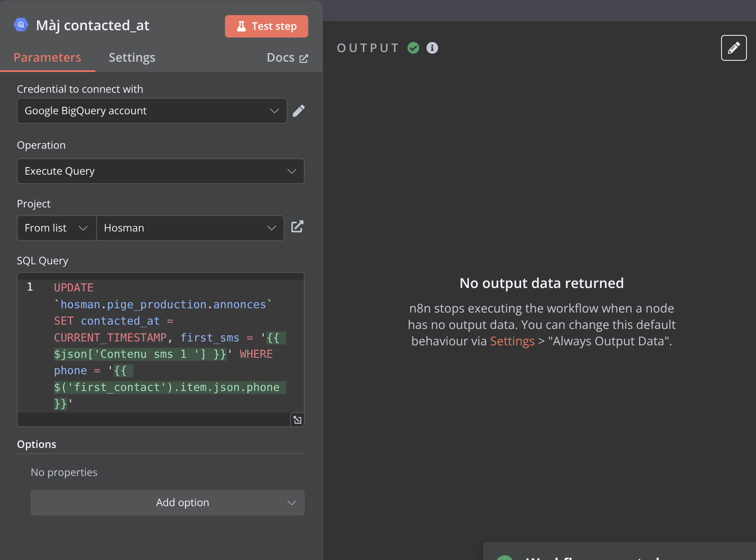Click the BigQuery node icon beside the title

[x=21, y=25]
